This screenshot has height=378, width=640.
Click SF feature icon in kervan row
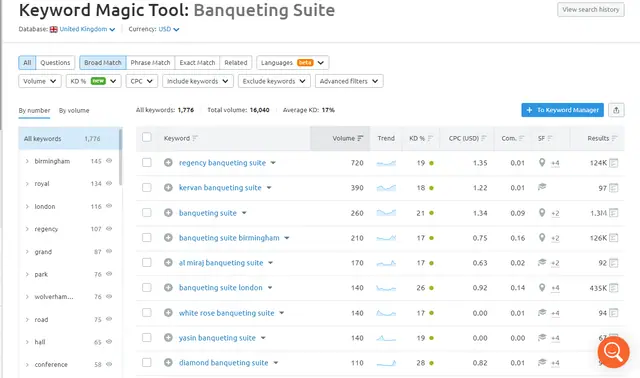coord(542,187)
